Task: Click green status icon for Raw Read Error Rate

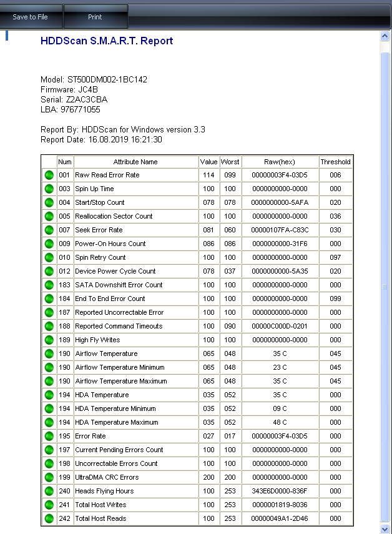Action: tap(49, 175)
